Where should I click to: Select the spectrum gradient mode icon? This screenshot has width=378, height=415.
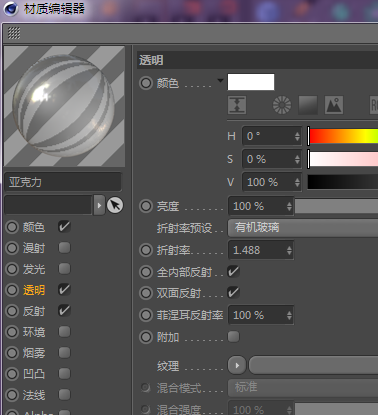[308, 105]
